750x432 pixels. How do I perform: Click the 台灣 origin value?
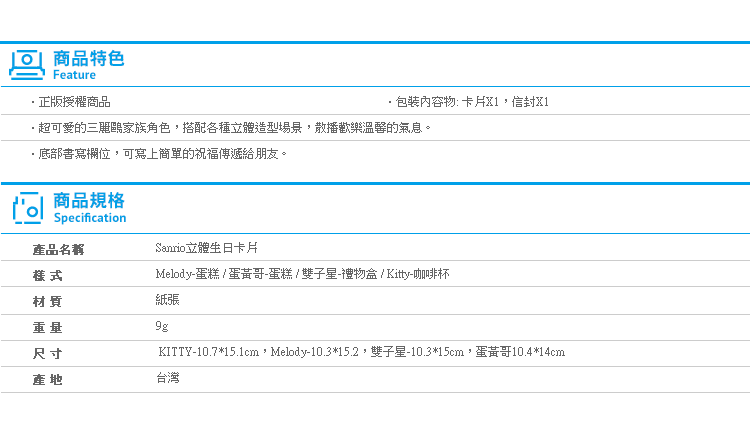(168, 378)
